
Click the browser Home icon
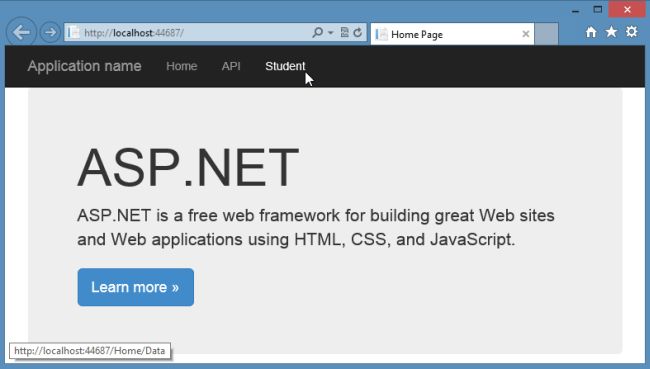point(591,32)
